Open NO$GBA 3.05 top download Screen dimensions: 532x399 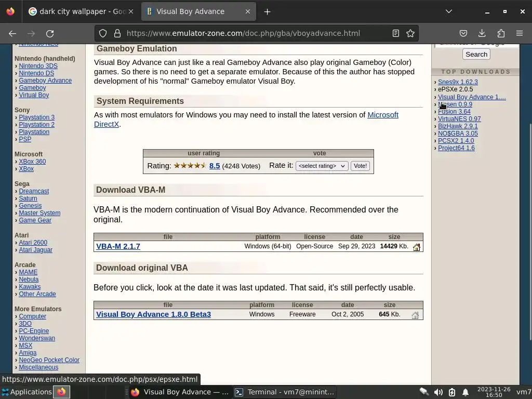click(x=458, y=134)
